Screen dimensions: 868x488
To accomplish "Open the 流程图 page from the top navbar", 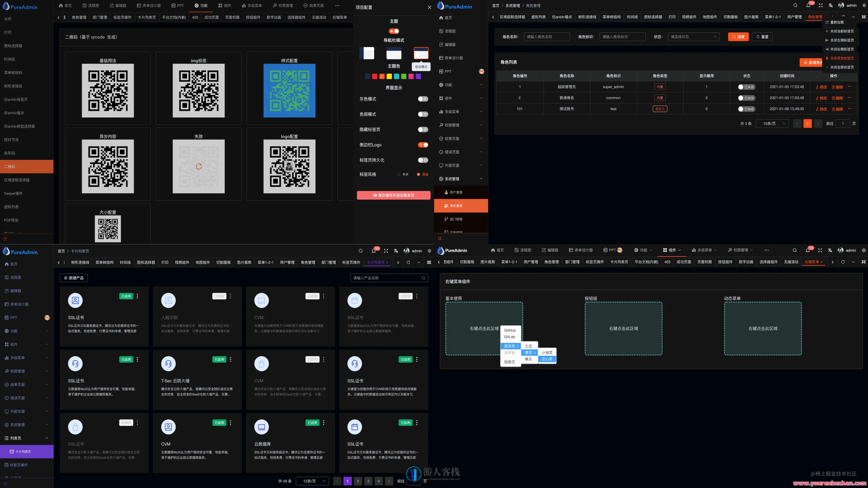I will pyautogui.click(x=90, y=5).
